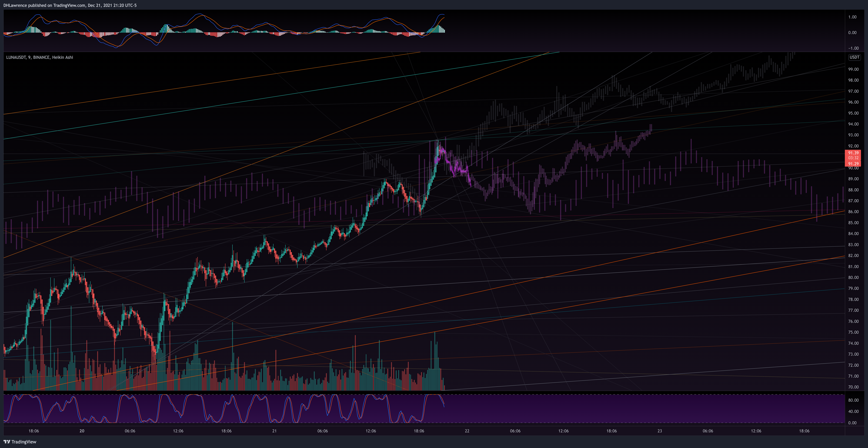The height and width of the screenshot is (448, 868).
Task: Click the 95.00 price axis label
Action: click(x=853, y=113)
